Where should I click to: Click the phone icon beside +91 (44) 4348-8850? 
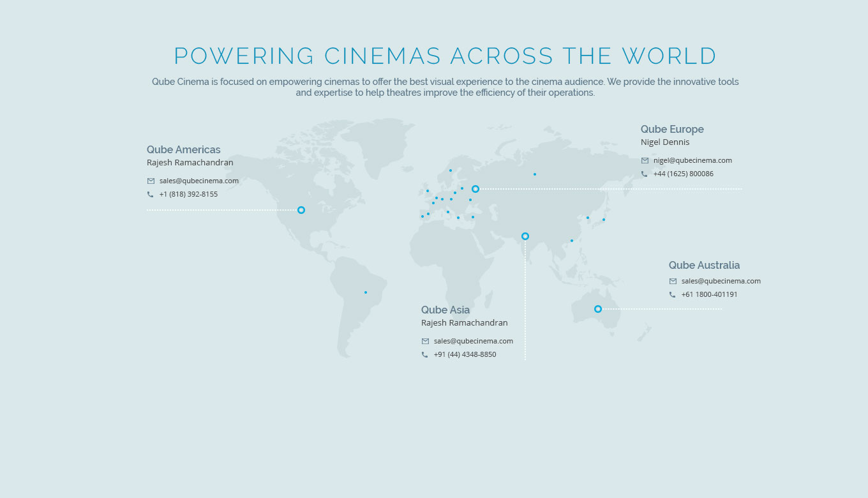tap(425, 355)
